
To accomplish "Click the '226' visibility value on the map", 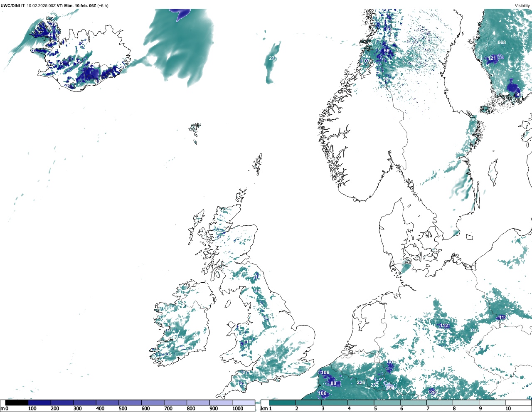I will [x=361, y=382].
